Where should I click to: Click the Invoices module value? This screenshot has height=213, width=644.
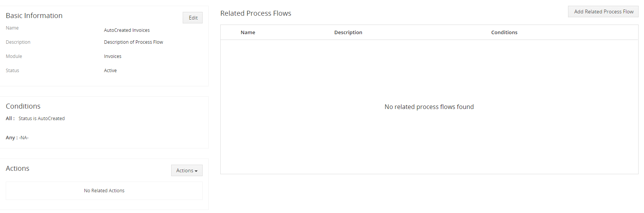tap(112, 56)
